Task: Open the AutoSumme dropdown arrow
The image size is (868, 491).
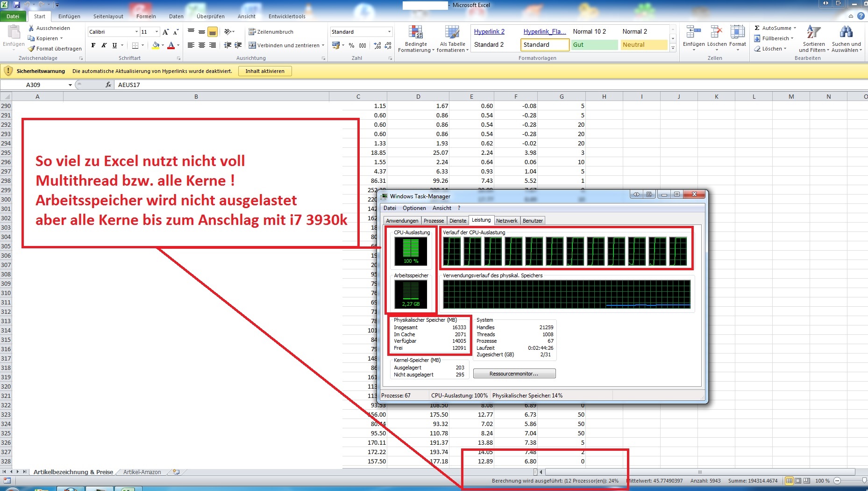Action: 795,28
